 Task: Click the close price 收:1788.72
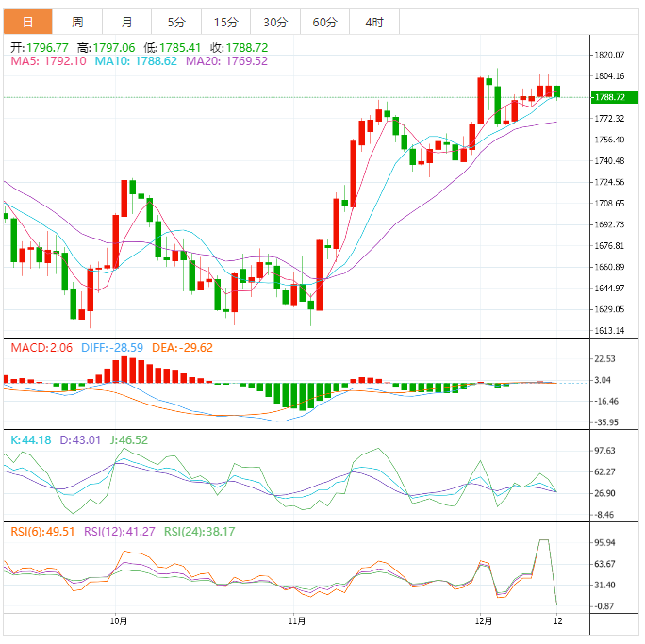coord(239,48)
